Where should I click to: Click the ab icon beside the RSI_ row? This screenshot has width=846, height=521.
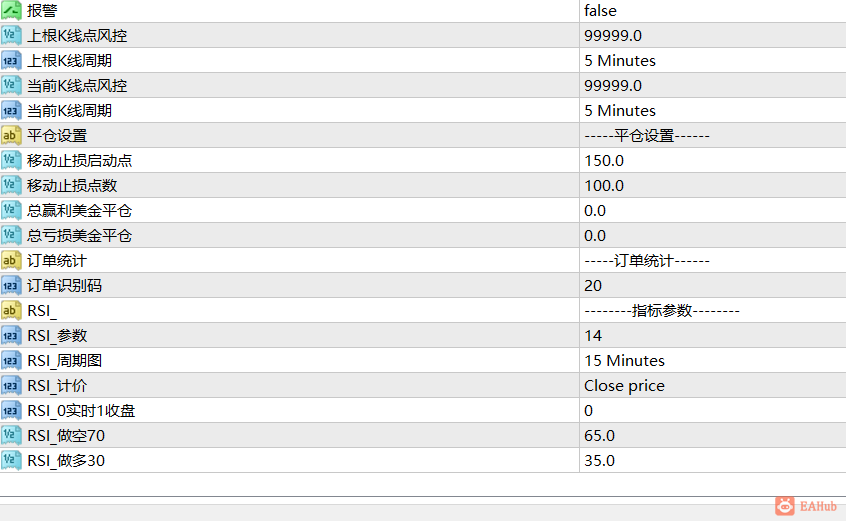11,310
